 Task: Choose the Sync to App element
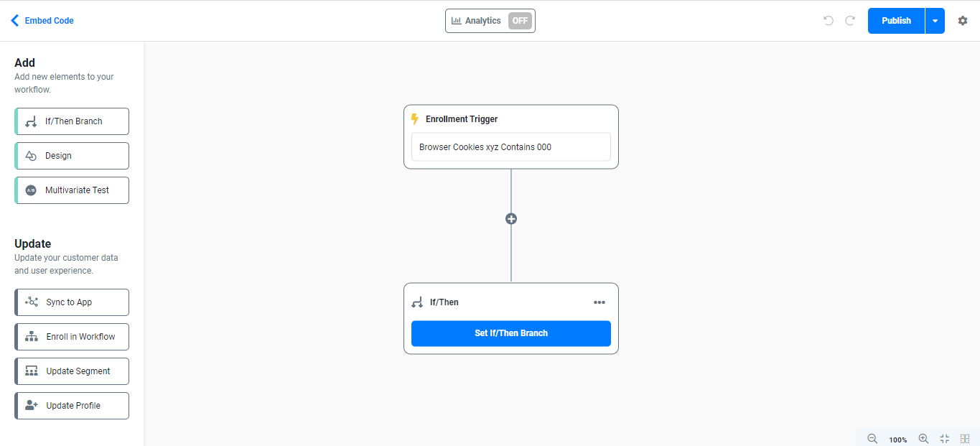click(x=72, y=302)
